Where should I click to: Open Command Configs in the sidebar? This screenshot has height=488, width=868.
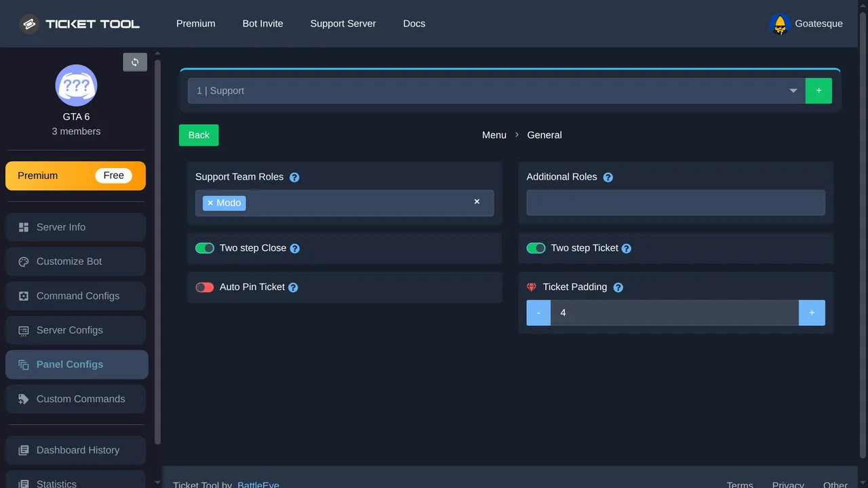tap(76, 296)
